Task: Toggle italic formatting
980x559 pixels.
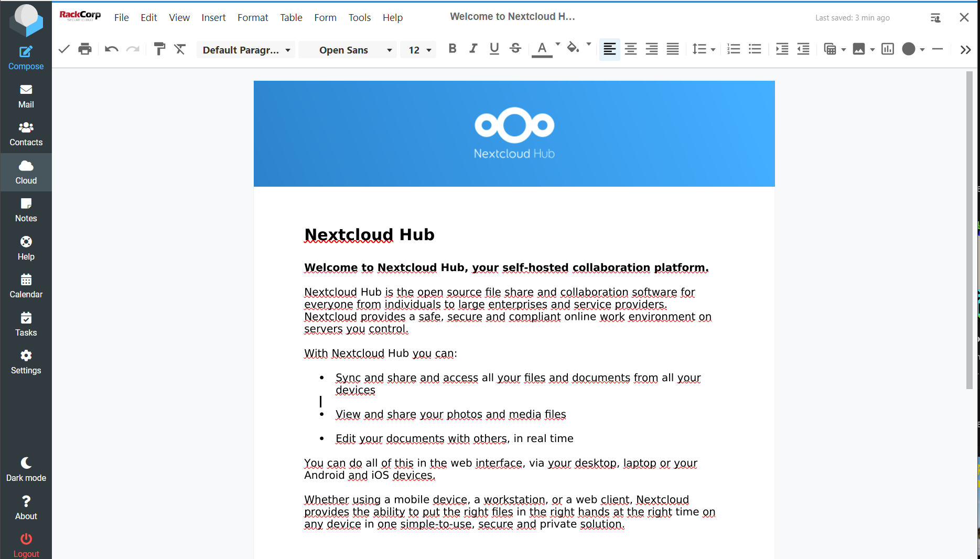Action: pyautogui.click(x=473, y=49)
